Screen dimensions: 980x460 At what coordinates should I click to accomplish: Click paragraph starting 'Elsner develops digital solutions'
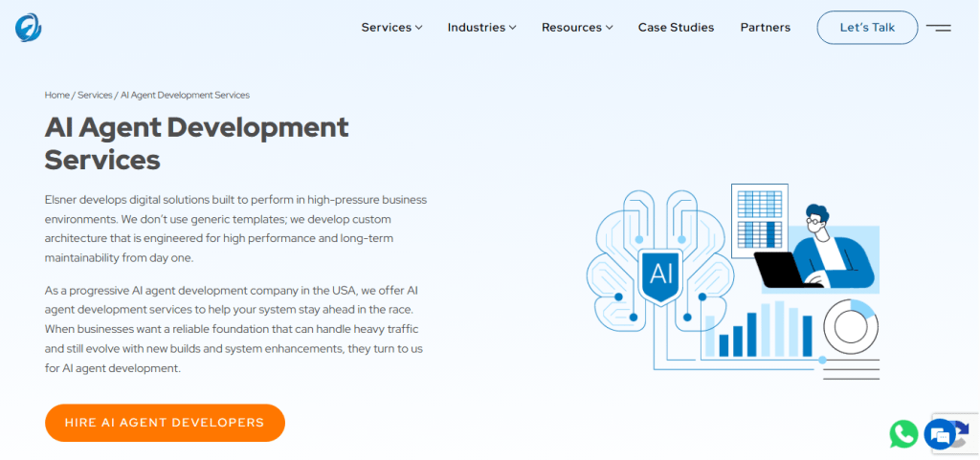235,230
